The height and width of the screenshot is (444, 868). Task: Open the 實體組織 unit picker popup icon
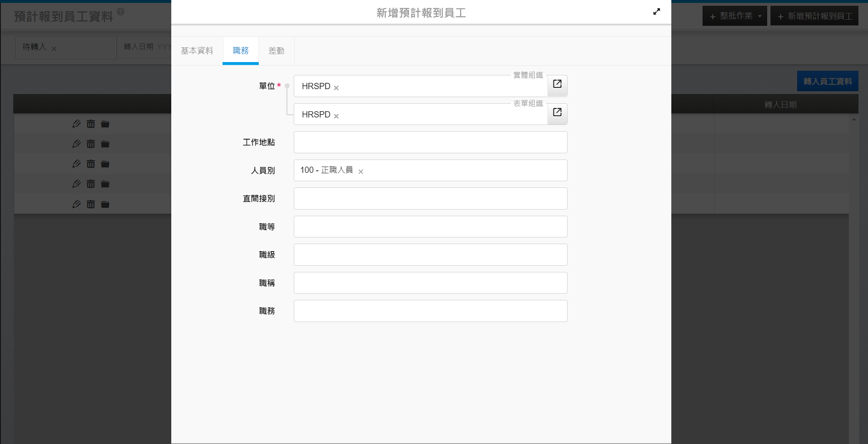click(x=557, y=85)
